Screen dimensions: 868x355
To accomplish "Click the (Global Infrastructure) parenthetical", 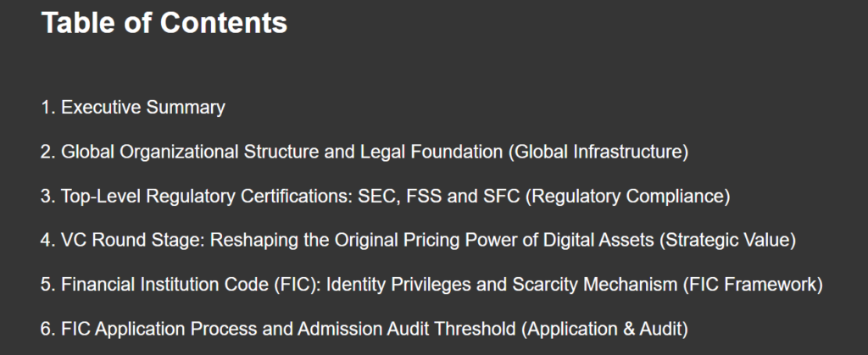I will pos(598,152).
